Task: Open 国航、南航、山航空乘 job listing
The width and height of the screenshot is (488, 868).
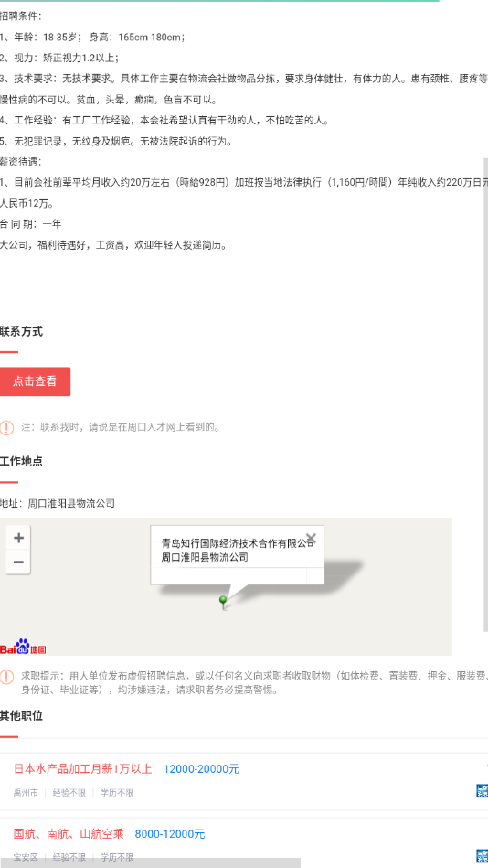Action: pos(69,833)
